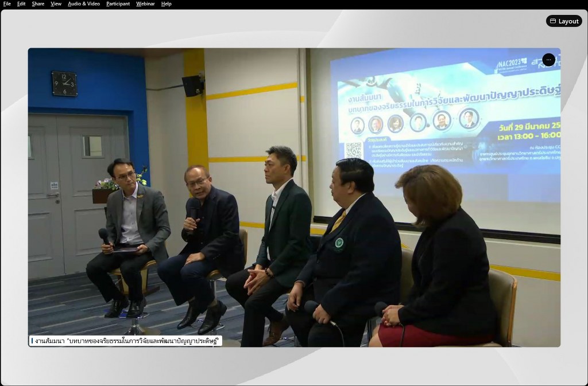Open the Webinar menu
Image resolution: width=588 pixels, height=386 pixels.
[x=145, y=4]
